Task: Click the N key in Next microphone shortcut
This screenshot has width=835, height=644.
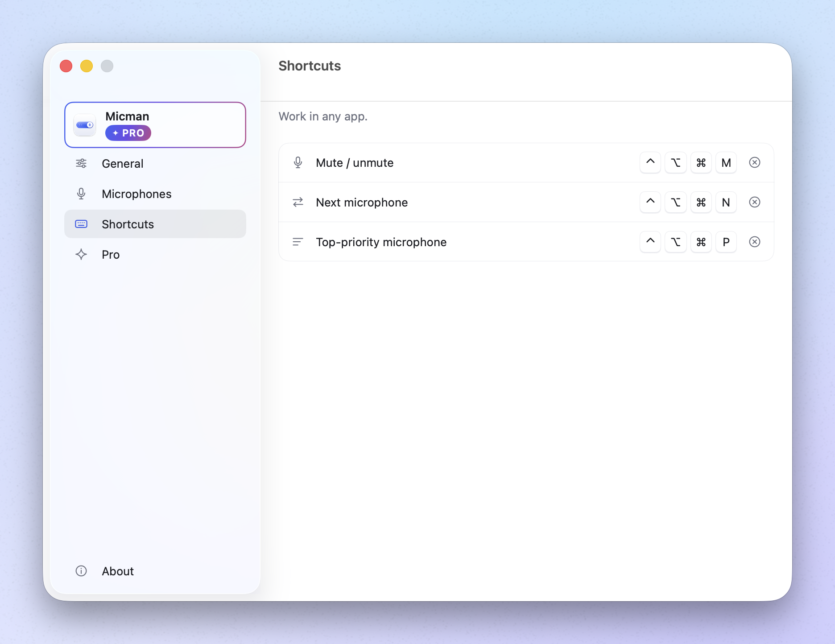Action: click(x=726, y=202)
